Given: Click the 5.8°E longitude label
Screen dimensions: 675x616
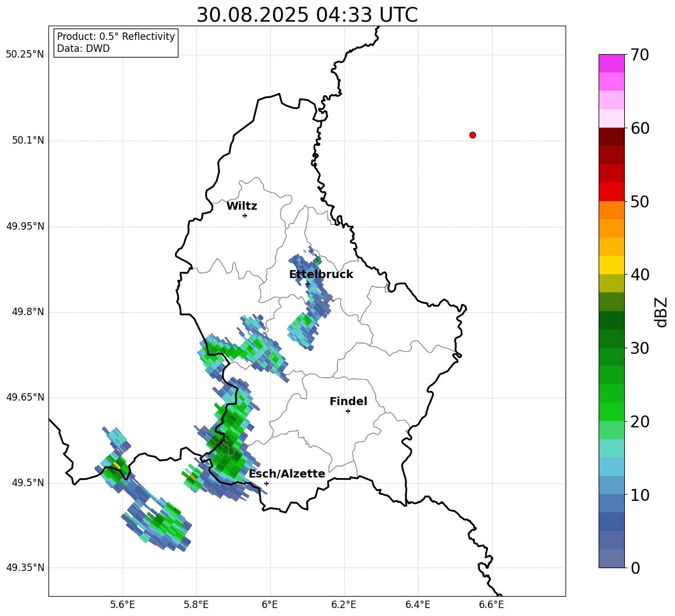Looking at the screenshot, I should pos(196,605).
